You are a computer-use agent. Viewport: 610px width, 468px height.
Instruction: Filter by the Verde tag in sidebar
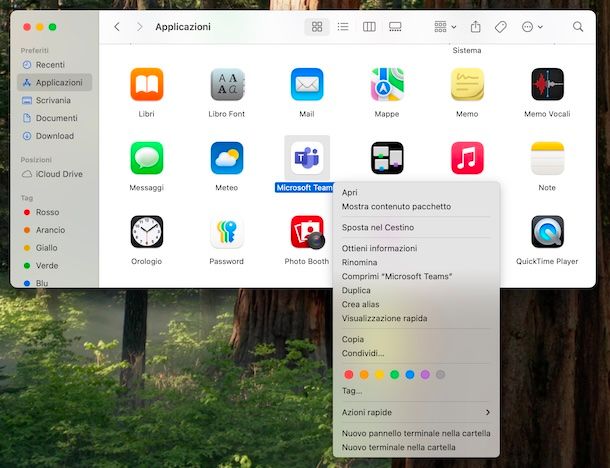tap(54, 266)
